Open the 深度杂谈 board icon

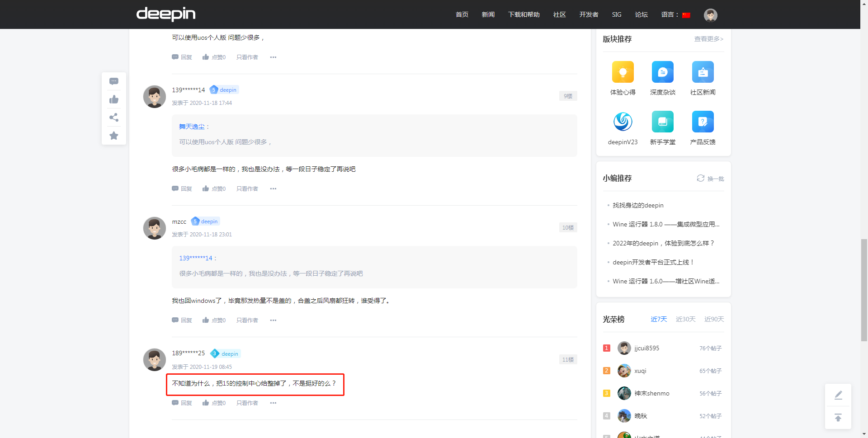[x=663, y=72]
